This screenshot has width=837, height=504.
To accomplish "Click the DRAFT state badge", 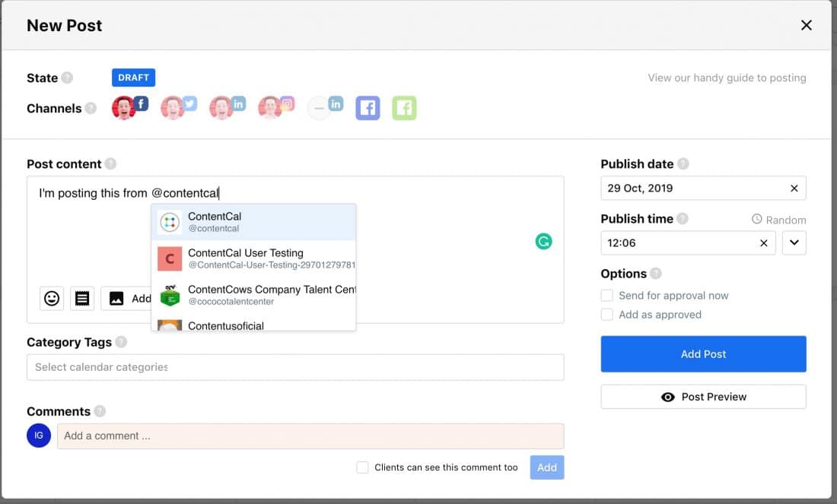I will (x=133, y=78).
